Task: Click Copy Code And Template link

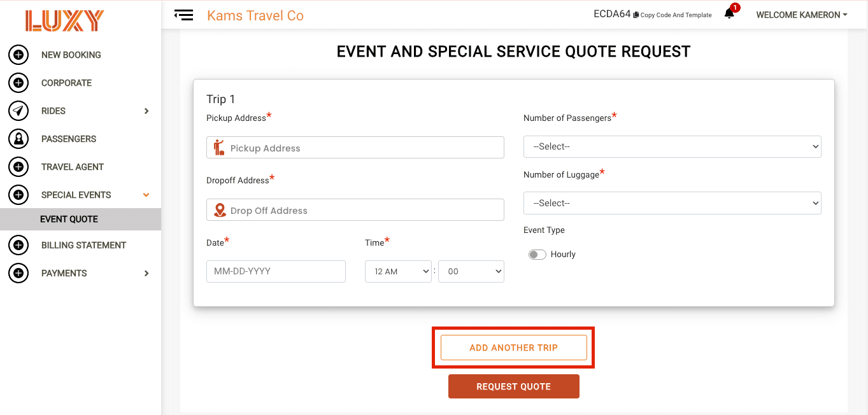Action: tap(676, 15)
